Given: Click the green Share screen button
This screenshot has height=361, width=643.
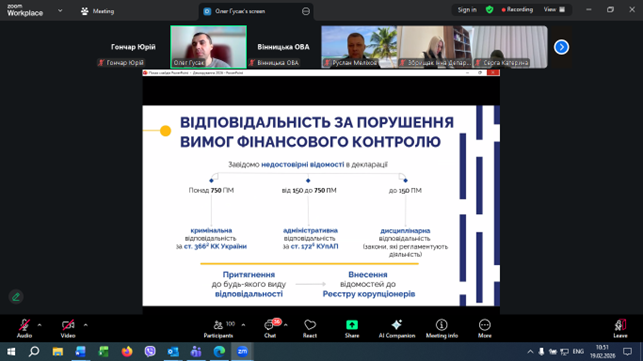Looking at the screenshot, I should [x=352, y=328].
